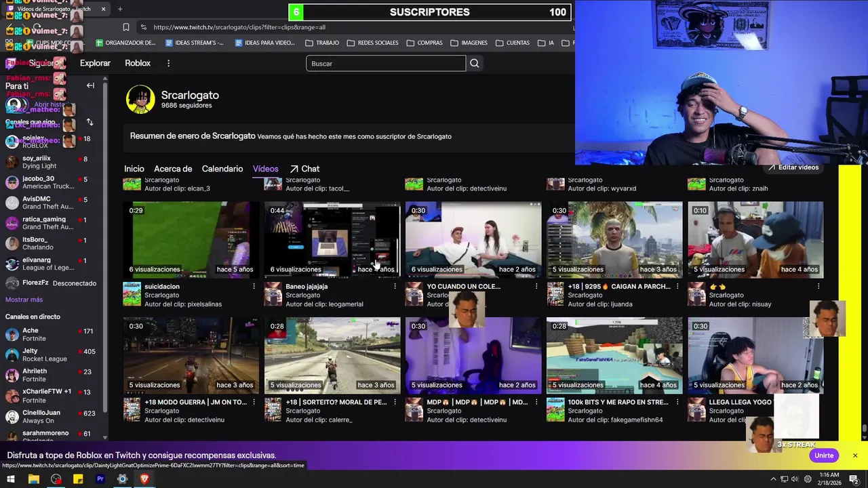Click the Editar vídeos button
This screenshot has height=488, width=868.
(793, 167)
